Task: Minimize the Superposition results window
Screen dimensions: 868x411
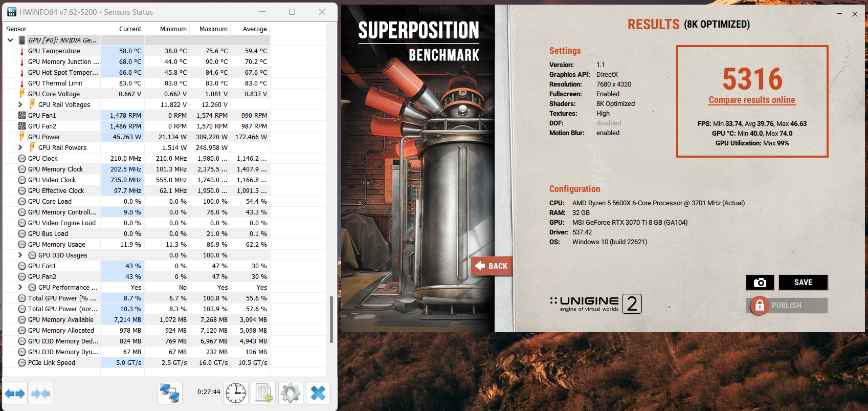Action: click(839, 14)
